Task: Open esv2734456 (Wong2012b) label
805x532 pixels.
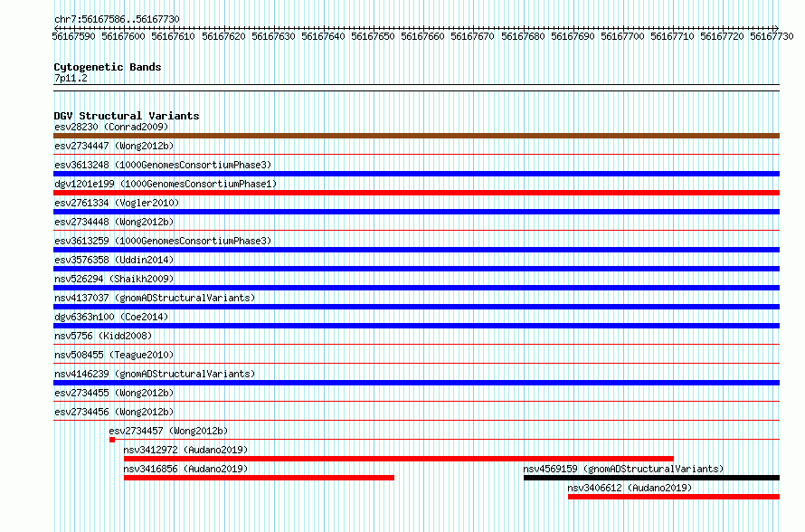Action: 114,412
